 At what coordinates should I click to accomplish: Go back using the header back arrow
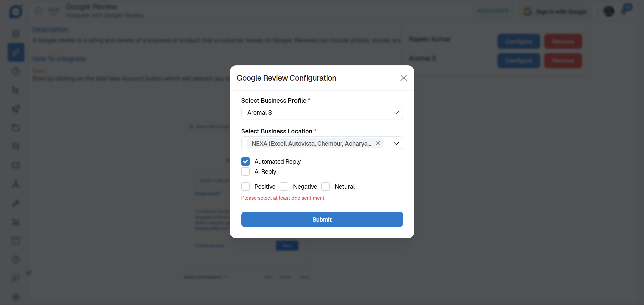(39, 11)
